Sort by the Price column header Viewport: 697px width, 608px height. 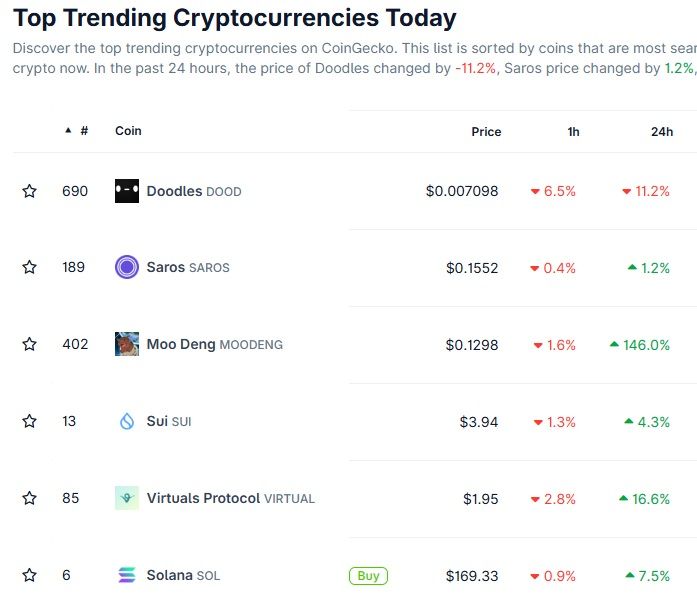click(x=486, y=132)
